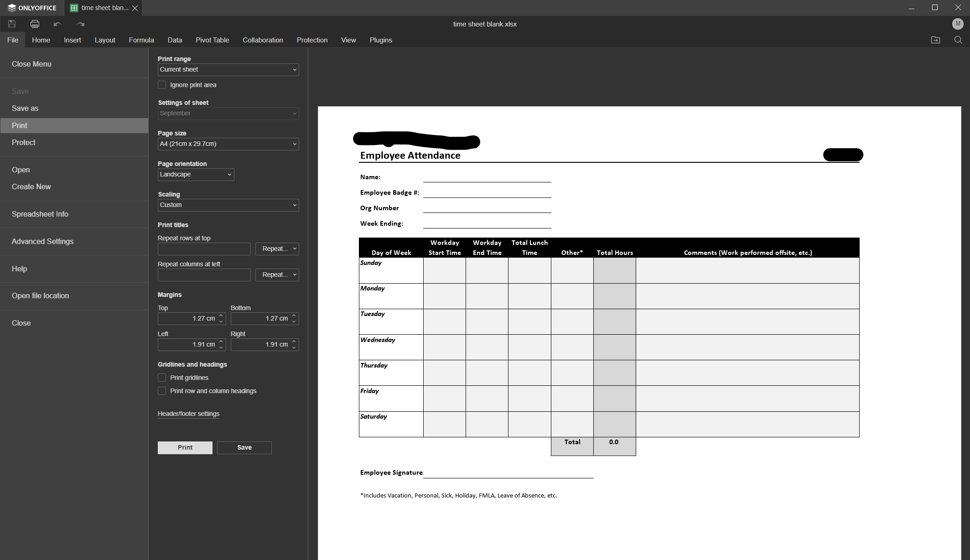The width and height of the screenshot is (970, 560).
Task: Open the Print range dropdown
Action: tap(228, 70)
